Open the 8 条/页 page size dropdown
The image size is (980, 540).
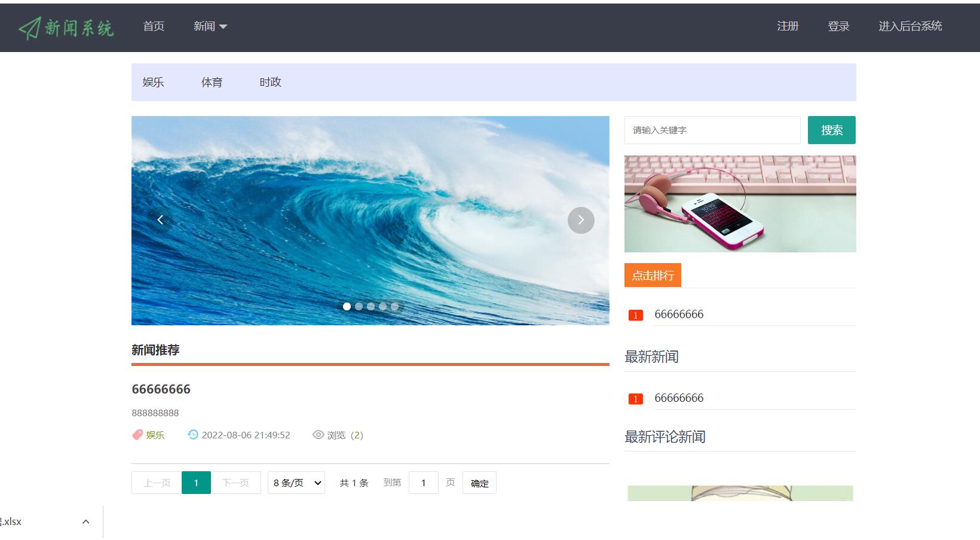coord(296,483)
